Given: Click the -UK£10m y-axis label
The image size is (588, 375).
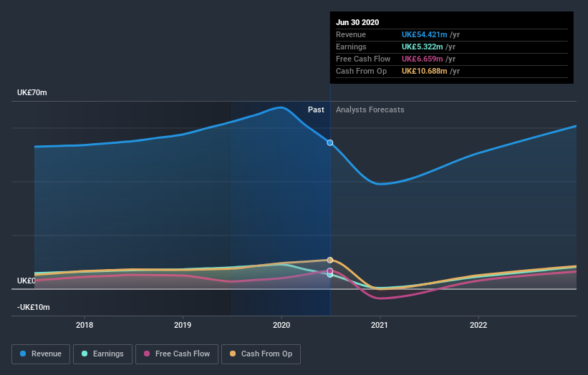Looking at the screenshot, I should [34, 307].
